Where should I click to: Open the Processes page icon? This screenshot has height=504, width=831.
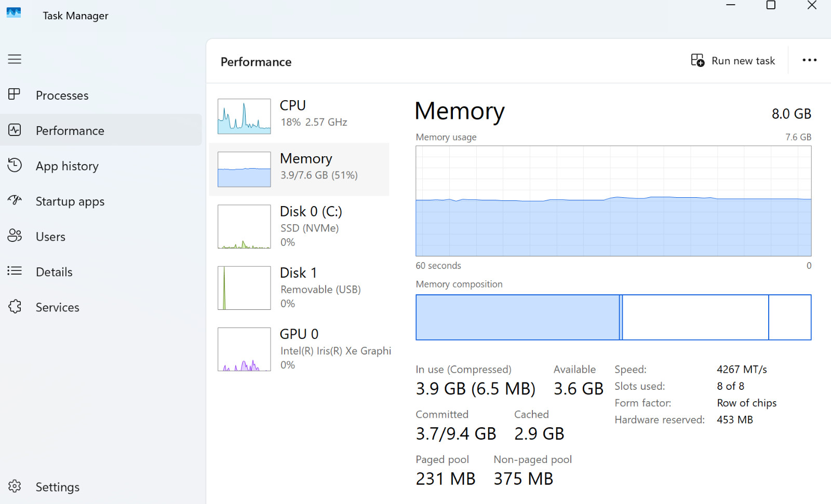coord(15,94)
